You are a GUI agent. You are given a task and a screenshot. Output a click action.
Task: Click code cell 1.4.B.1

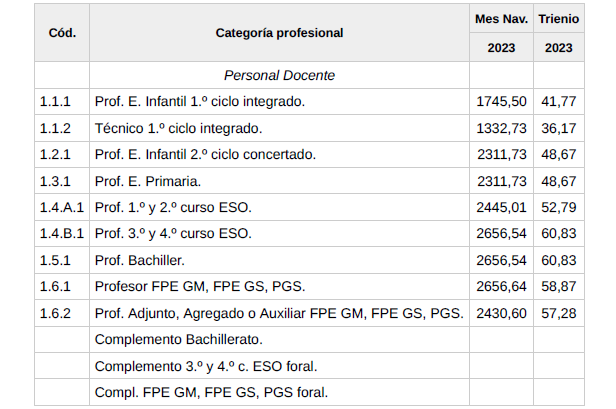(x=61, y=233)
